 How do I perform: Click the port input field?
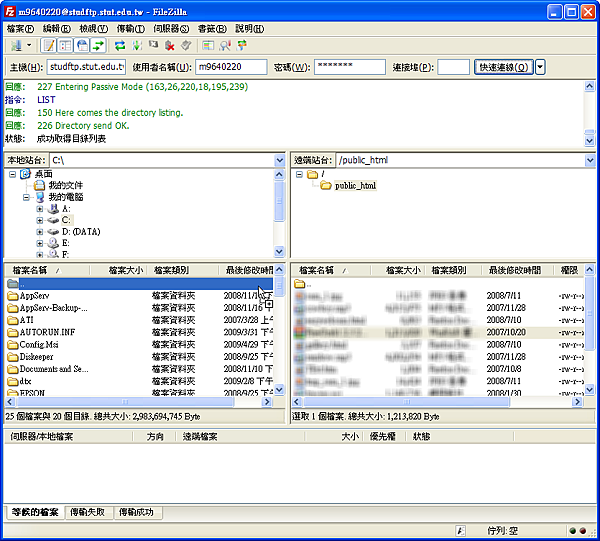(453, 67)
